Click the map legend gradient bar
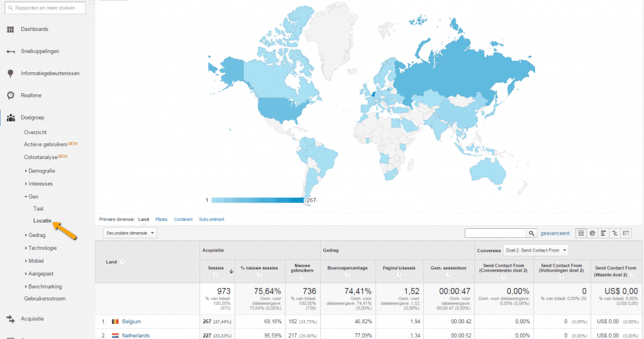This screenshot has width=644, height=339. [x=257, y=200]
